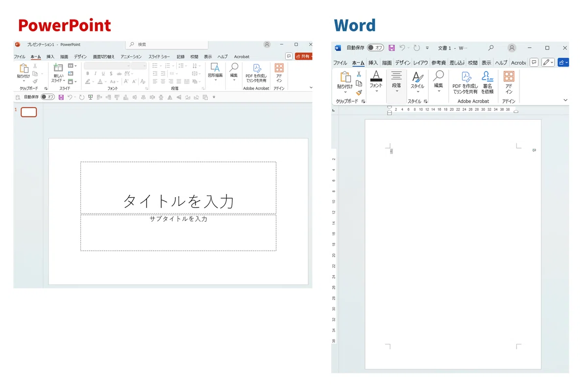
Task: Click the 図形描画 drawing icon in PowerPoint
Action: (215, 67)
